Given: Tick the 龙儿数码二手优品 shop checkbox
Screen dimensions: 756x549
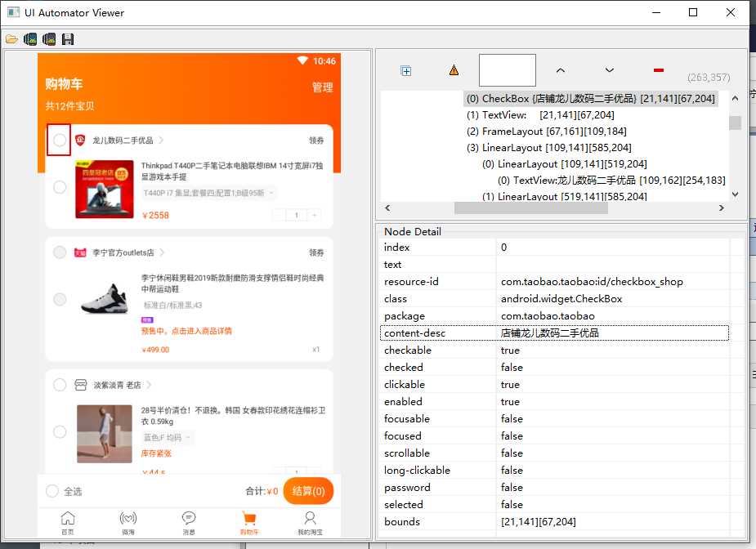Looking at the screenshot, I should pyautogui.click(x=60, y=140).
